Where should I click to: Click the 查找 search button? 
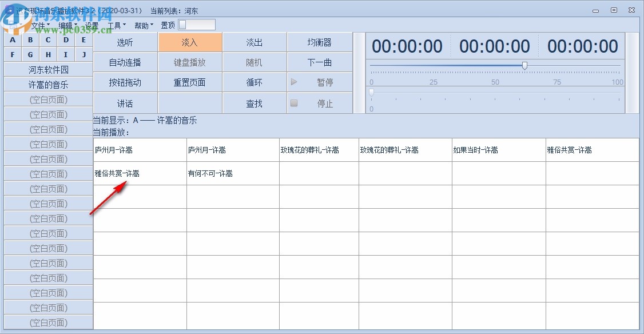[254, 103]
